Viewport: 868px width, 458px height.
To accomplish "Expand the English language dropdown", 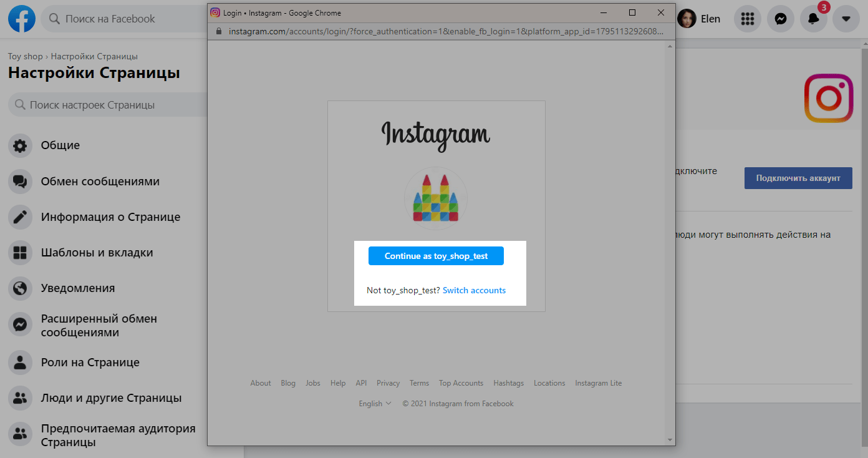I will coord(375,404).
